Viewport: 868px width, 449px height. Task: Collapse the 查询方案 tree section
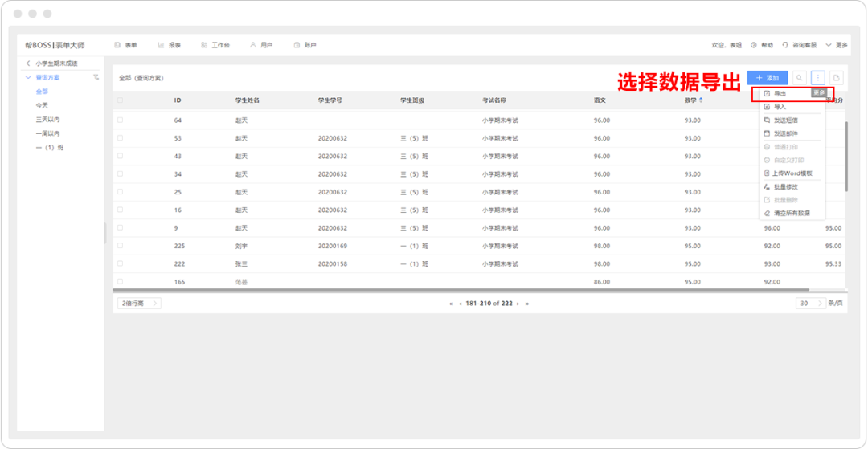click(28, 78)
